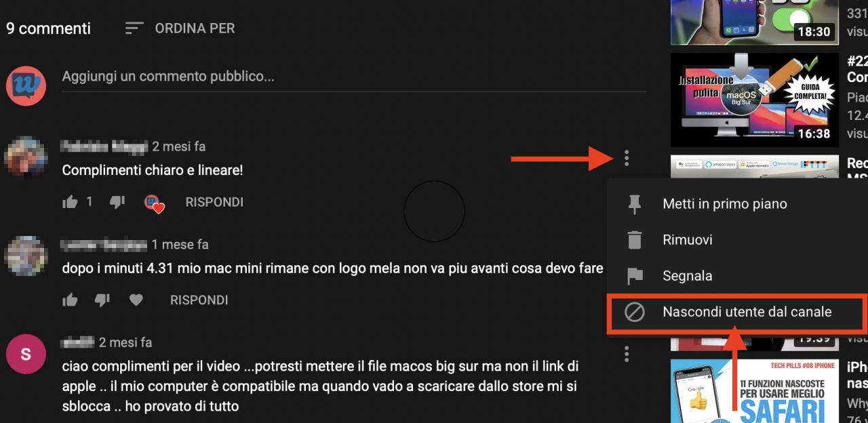Give a heart to the mac mini comment
The image size is (868, 423).
(x=136, y=300)
